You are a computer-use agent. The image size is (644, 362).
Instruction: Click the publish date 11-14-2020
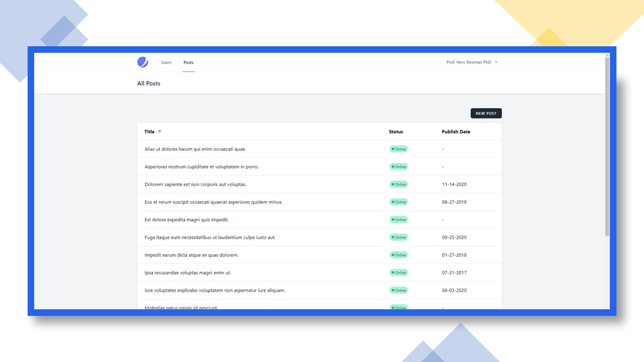(454, 185)
